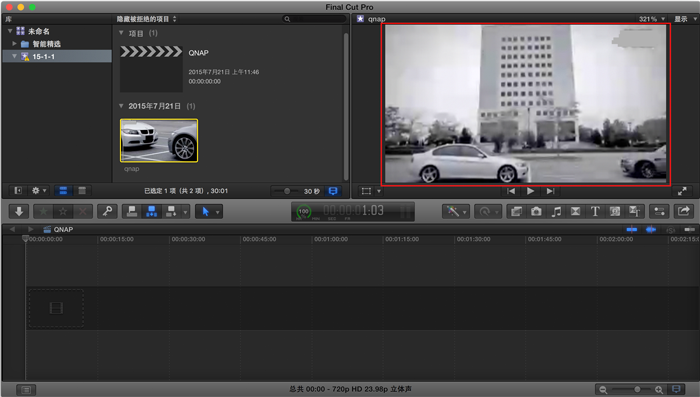700x397 pixels.
Task: Open the Enhancements magic wand menu
Action: pyautogui.click(x=455, y=211)
